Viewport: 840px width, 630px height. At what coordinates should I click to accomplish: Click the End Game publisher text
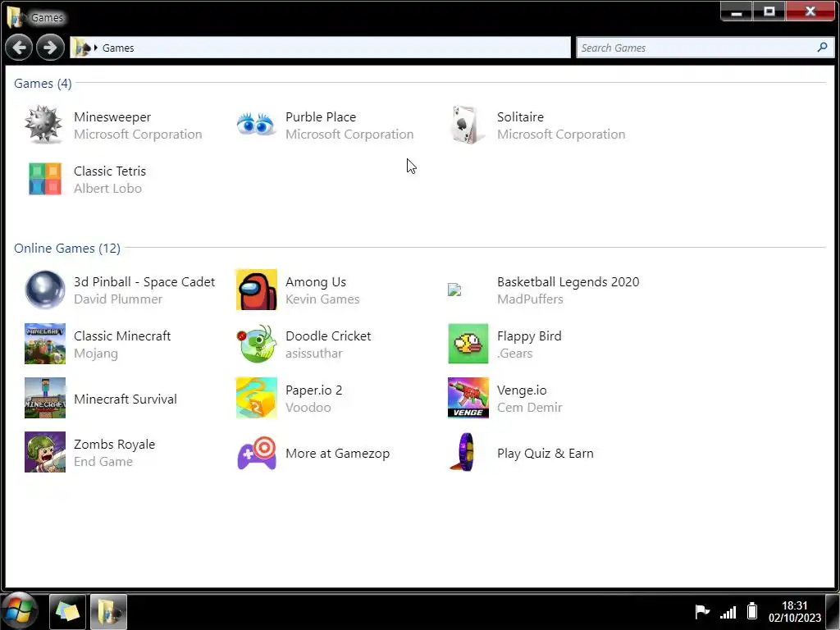(103, 461)
